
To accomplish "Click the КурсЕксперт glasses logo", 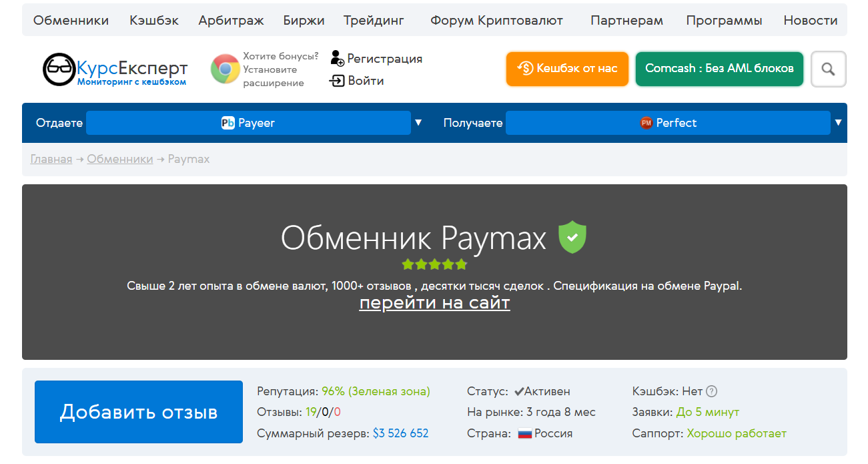I will [x=59, y=69].
